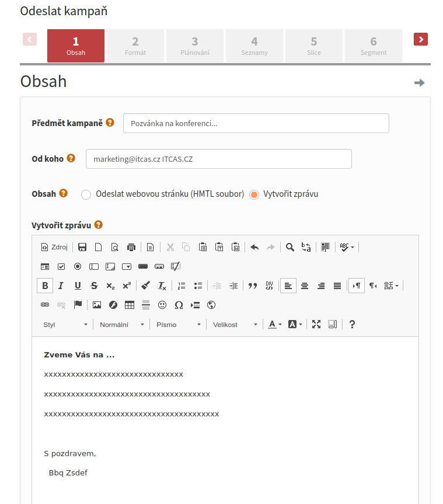The image size is (443, 504).
Task: Expand the Velikost font size dropdown
Action: 235,324
